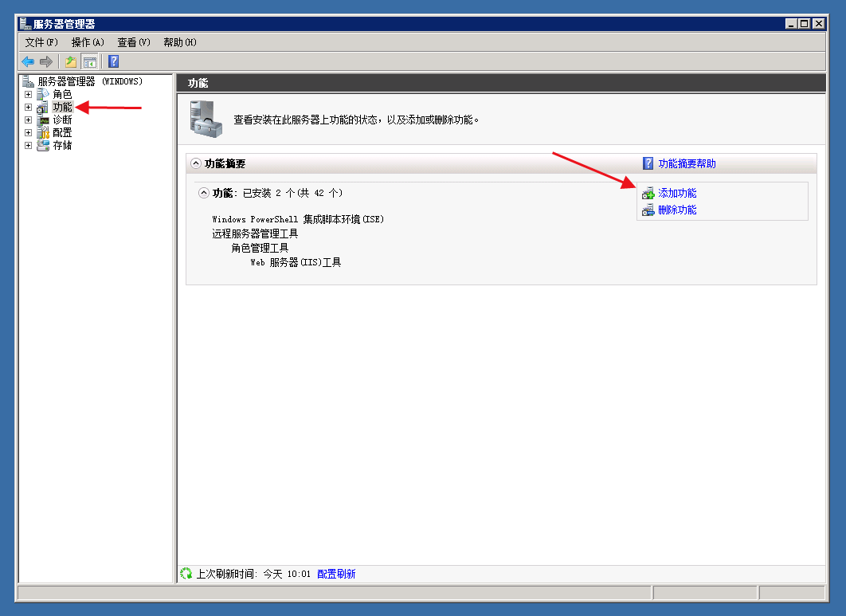Toggle the show/hide console tree icon

point(90,61)
